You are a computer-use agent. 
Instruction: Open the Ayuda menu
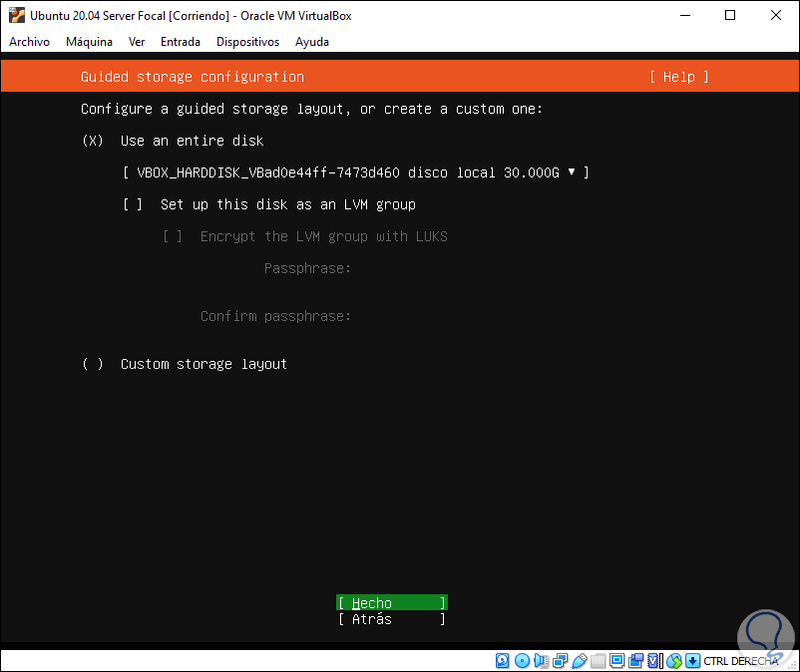312,42
